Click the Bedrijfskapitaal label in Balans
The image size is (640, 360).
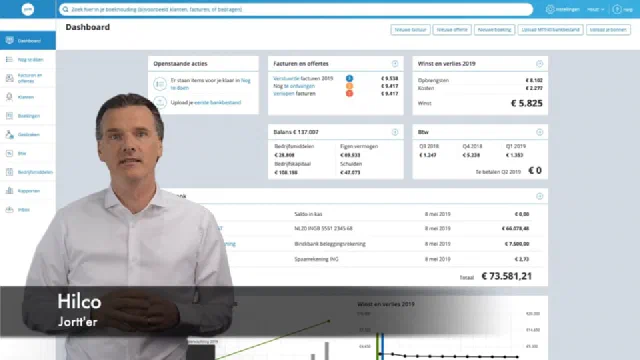coord(293,164)
